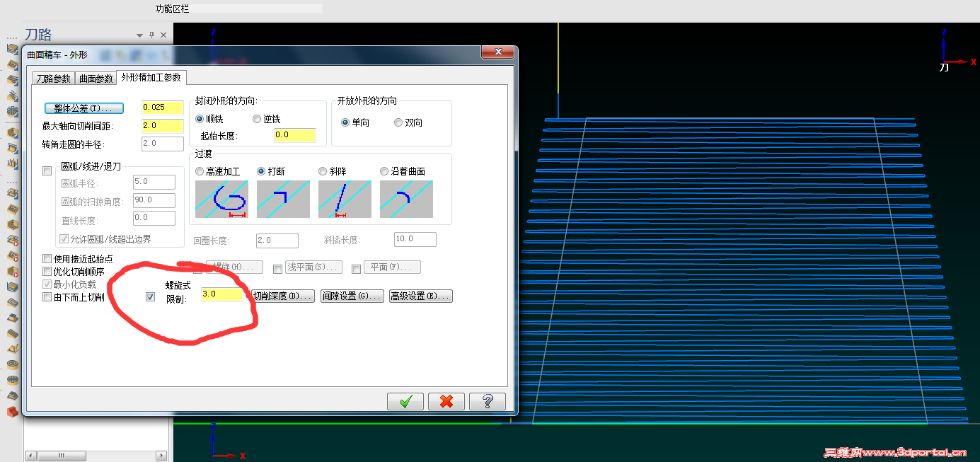Click the horizontal scrollbar below the 刀路 panel

click(x=64, y=456)
